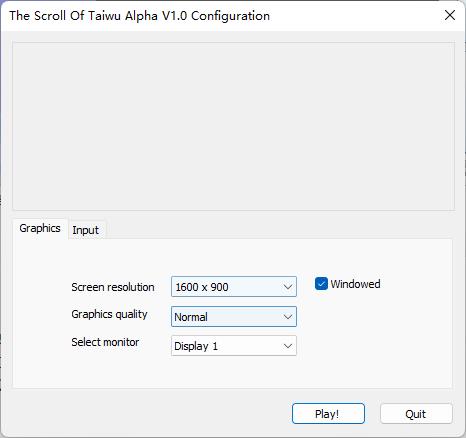Click blank space right of the Input tab
466x438 pixels.
tap(279, 229)
